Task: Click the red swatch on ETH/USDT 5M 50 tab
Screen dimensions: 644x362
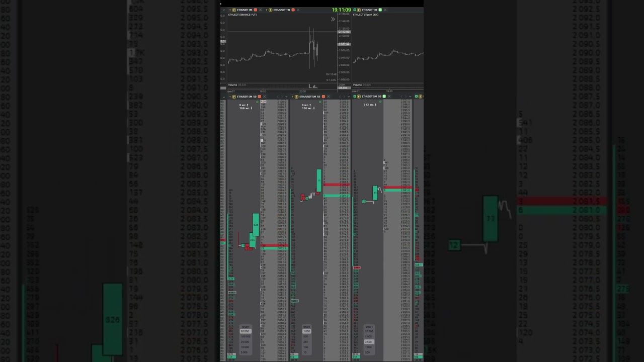Action: [x=324, y=97]
